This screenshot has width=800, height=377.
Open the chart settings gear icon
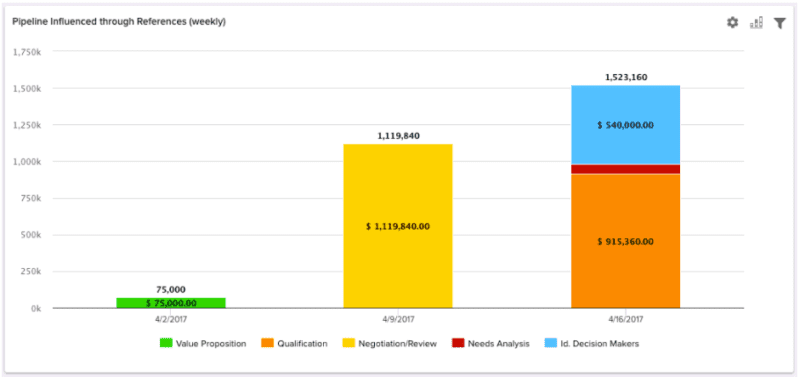[732, 22]
